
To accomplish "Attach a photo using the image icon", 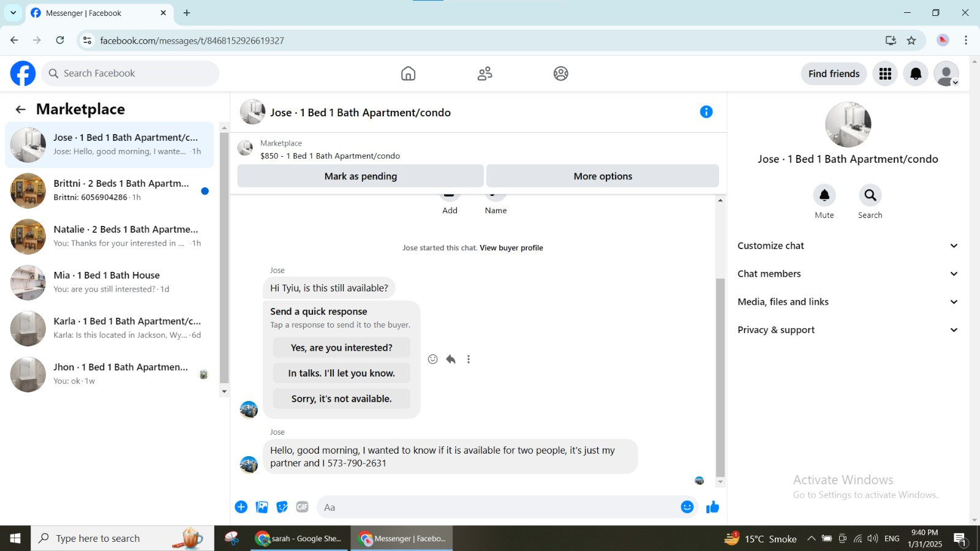I will point(262,507).
